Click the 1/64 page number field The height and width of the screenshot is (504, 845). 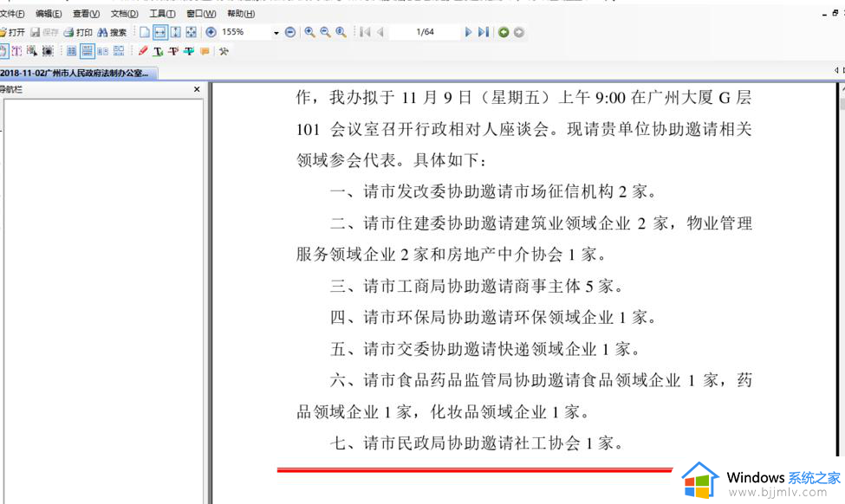coord(425,32)
